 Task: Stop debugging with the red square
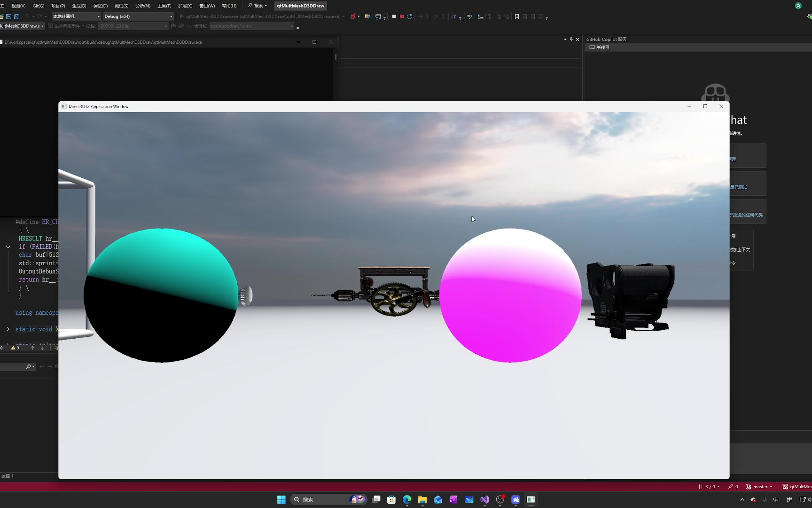tap(402, 16)
